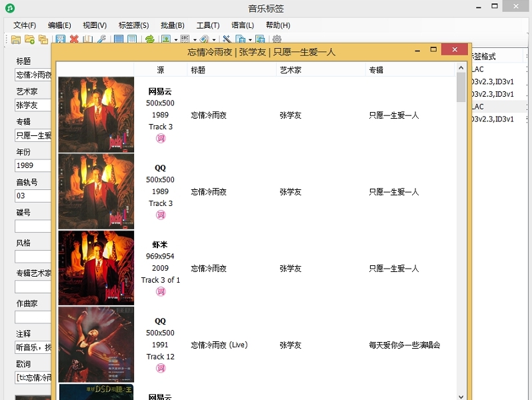Screen dimensions: 532x400
Task: Sort results by 源 column header
Action: pos(161,70)
